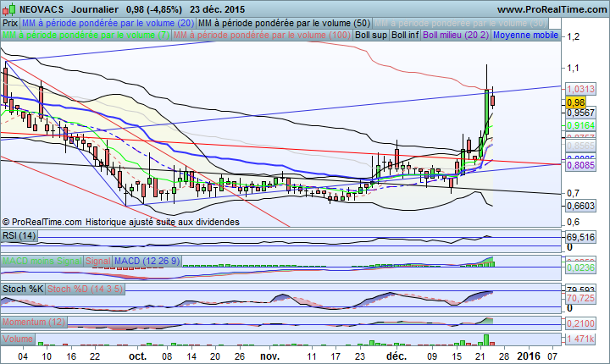The height and width of the screenshot is (364, 610).
Task: Click the 0,6603 price axis tag
Action: click(580, 206)
